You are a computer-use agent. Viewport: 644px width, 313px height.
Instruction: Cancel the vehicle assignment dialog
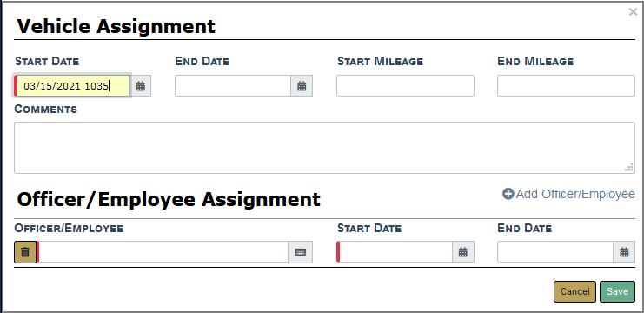click(574, 291)
